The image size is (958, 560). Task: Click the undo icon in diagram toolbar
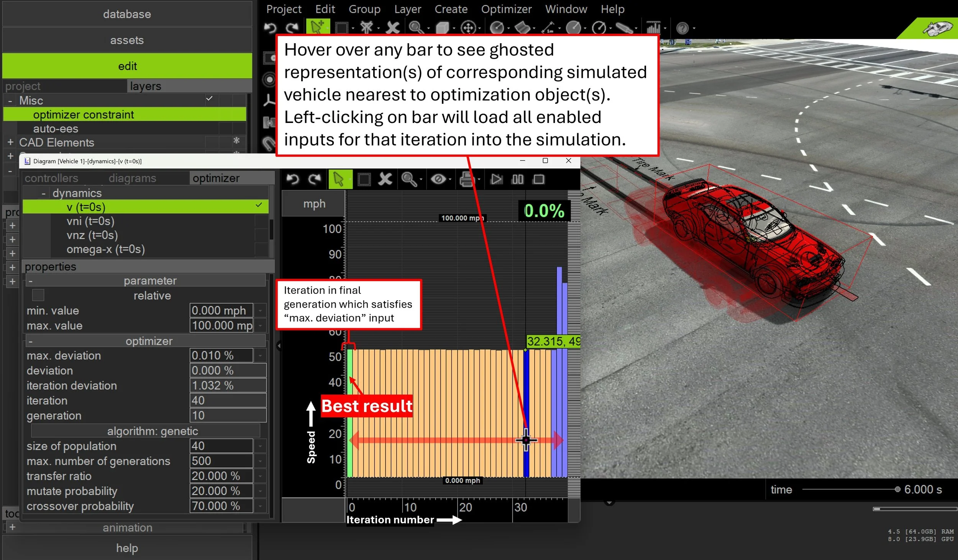pyautogui.click(x=292, y=179)
